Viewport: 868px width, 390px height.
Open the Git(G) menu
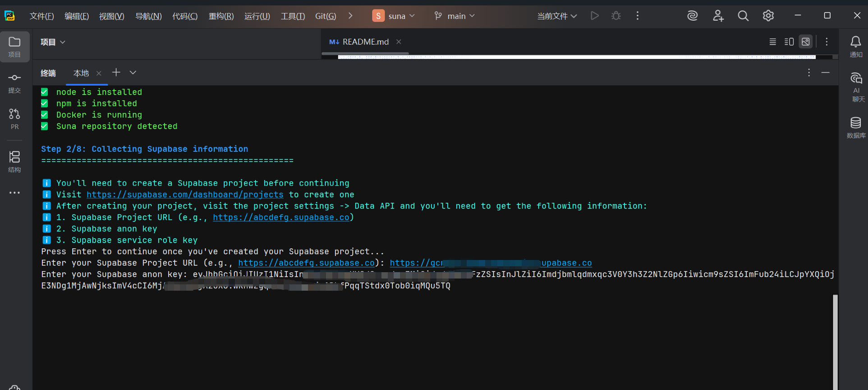point(326,16)
